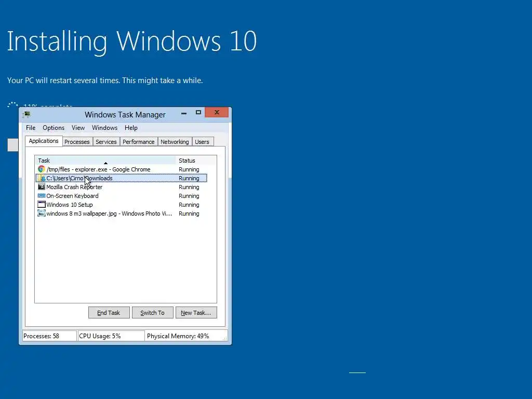Image resolution: width=532 pixels, height=399 pixels.
Task: Switch to the Processes tab
Action: click(x=77, y=142)
